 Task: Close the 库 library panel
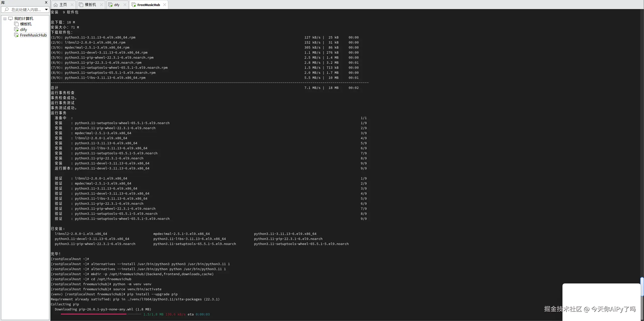click(46, 3)
